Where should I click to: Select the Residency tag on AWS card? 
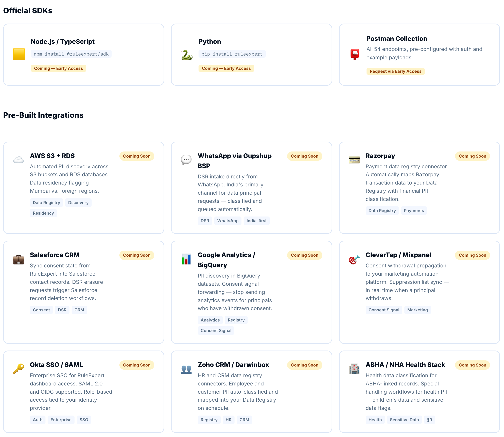pos(43,213)
